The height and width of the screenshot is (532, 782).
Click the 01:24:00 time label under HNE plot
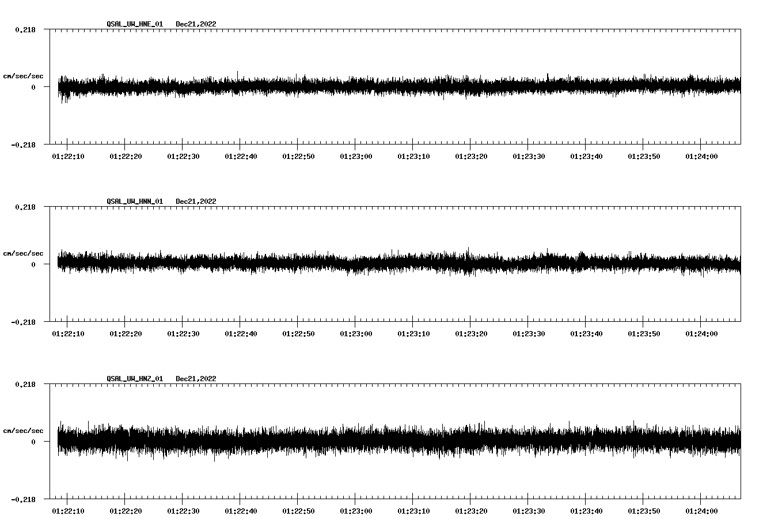pos(701,156)
